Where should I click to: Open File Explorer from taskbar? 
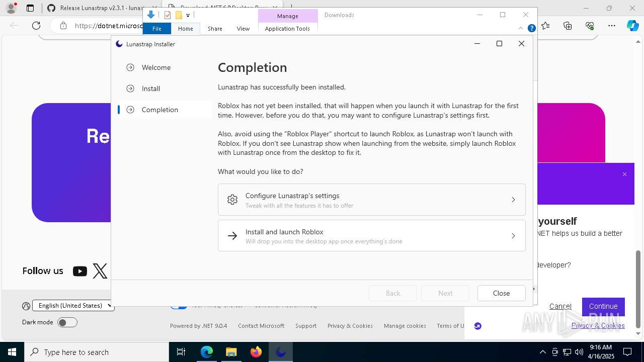coord(231,352)
